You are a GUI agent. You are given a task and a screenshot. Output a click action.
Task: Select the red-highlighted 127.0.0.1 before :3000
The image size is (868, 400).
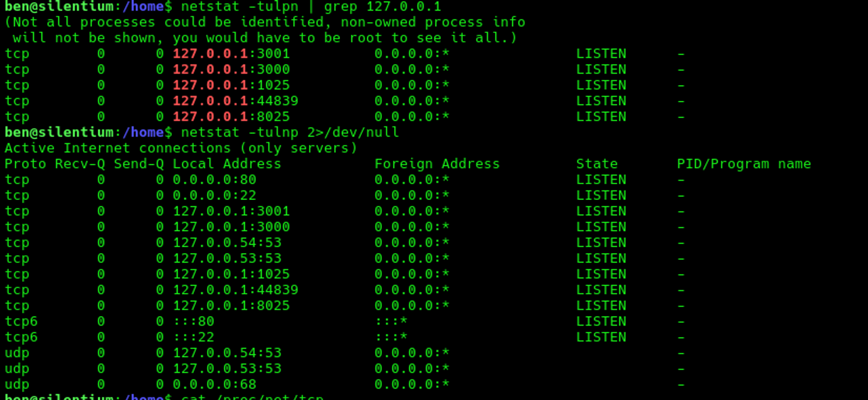pos(210,69)
